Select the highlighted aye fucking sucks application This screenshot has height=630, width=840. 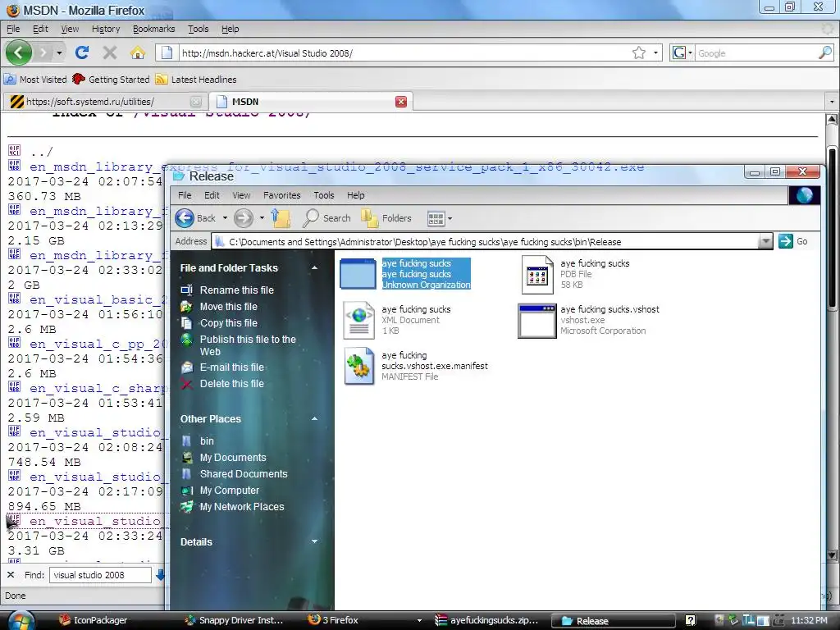(405, 274)
